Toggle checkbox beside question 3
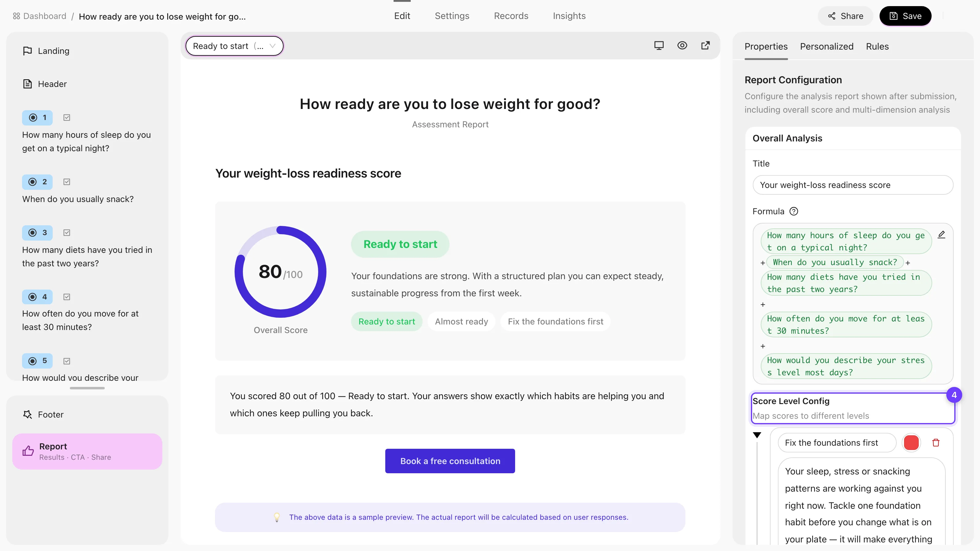Image resolution: width=980 pixels, height=551 pixels. click(67, 233)
